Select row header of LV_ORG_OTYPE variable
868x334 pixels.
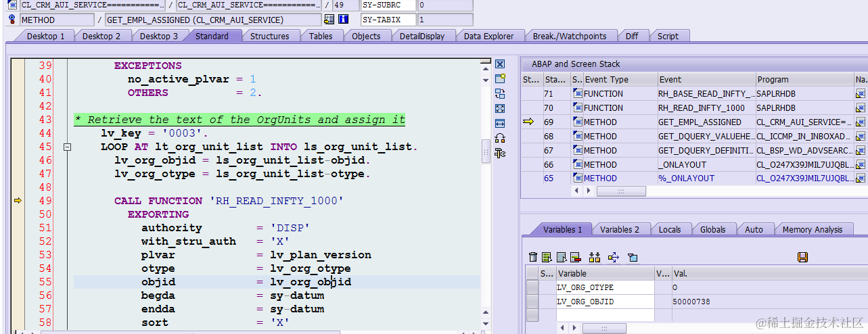532,287
